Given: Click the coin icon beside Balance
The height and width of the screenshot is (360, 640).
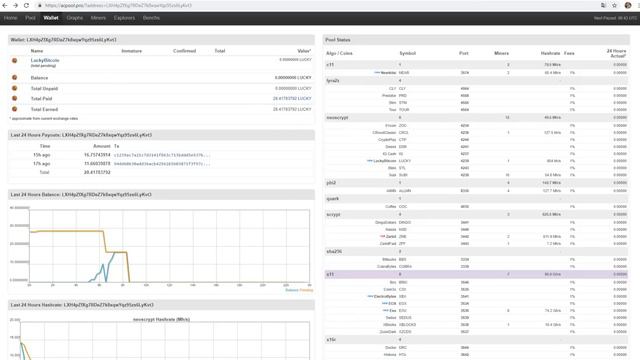Looking at the screenshot, I should click(x=14, y=78).
